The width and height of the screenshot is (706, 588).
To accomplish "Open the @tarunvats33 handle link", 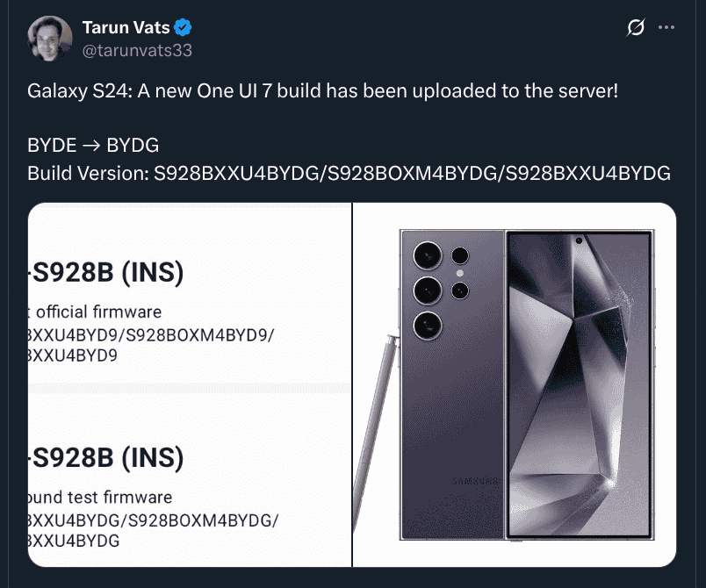I will pyautogui.click(x=136, y=51).
